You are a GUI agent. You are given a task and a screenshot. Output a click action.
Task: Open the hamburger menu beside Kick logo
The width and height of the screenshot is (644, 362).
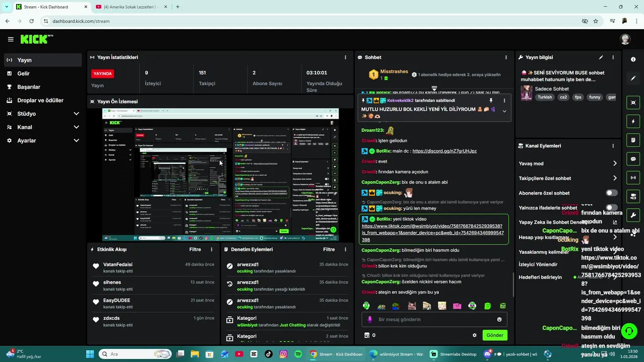(11, 39)
